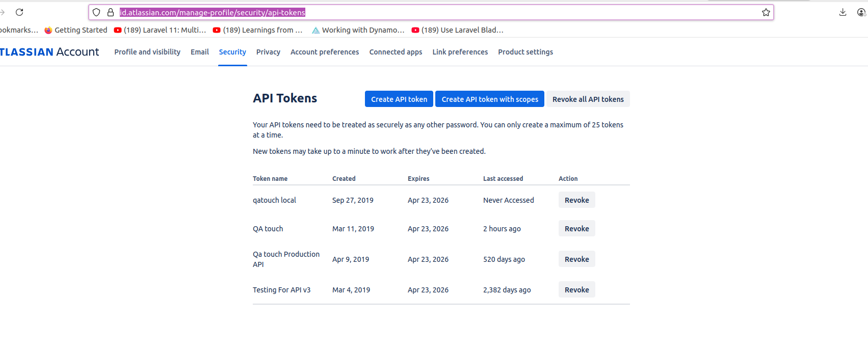Open Account preferences tab

tap(325, 52)
